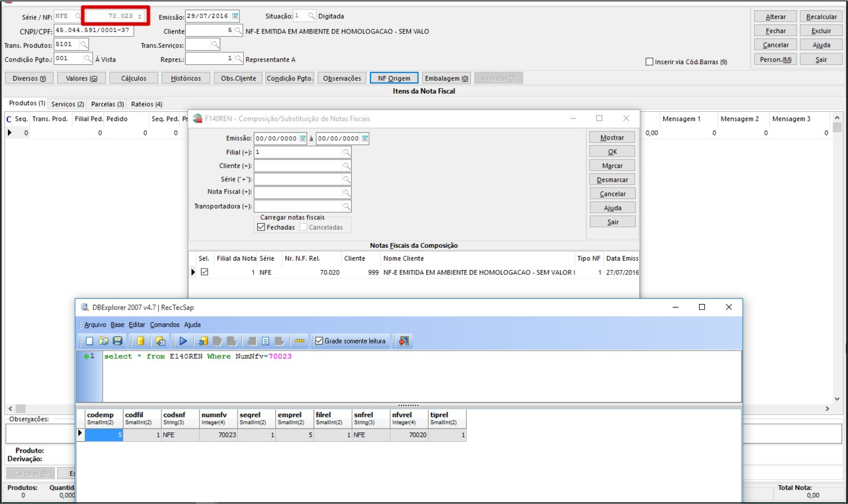Toggle the 'Grade somente leitura' checkbox
This screenshot has width=848, height=504.
click(319, 341)
